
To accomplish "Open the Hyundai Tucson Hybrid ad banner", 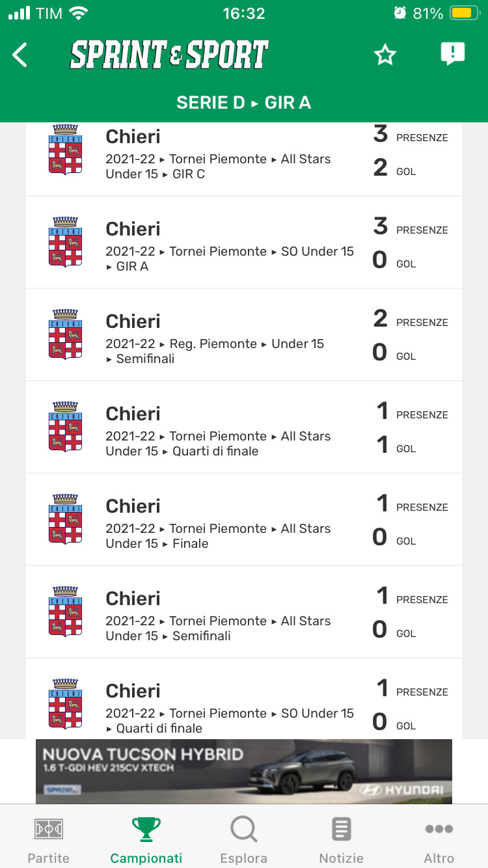I will click(244, 771).
